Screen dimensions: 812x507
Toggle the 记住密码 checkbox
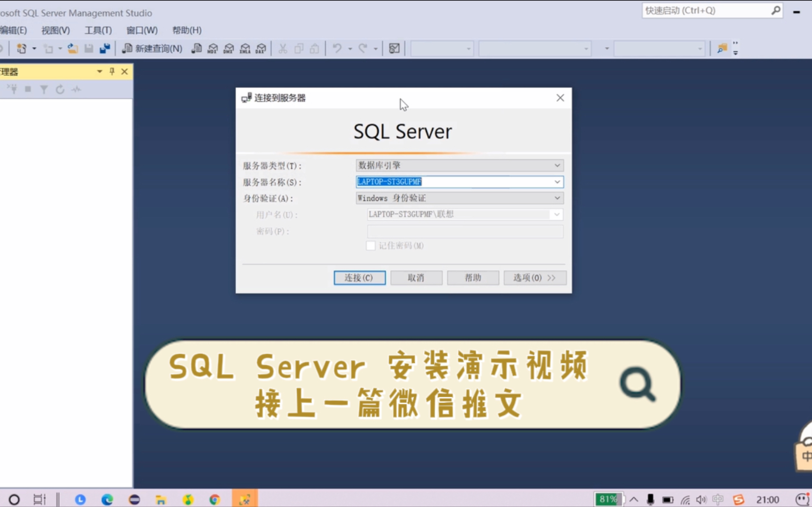tap(370, 246)
